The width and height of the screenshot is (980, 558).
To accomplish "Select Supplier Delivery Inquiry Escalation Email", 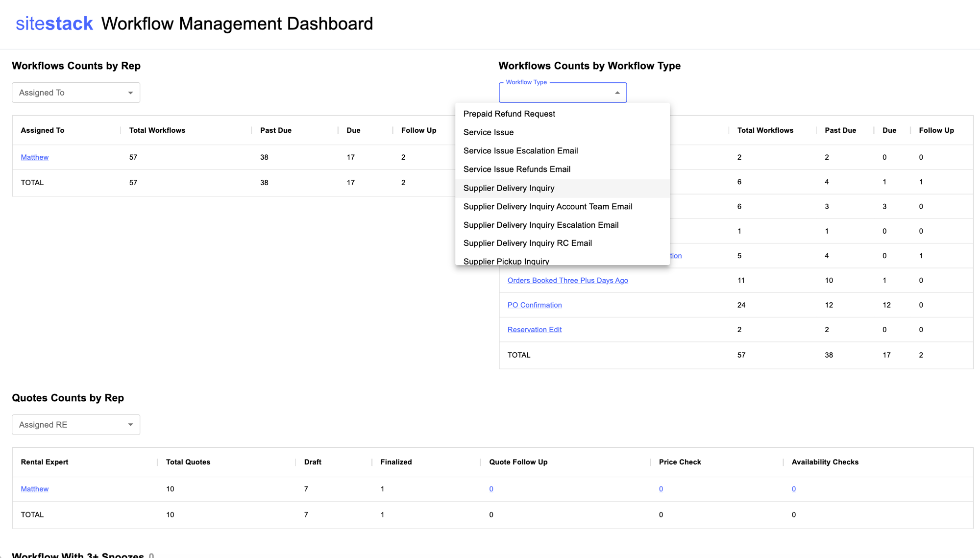I will click(540, 225).
